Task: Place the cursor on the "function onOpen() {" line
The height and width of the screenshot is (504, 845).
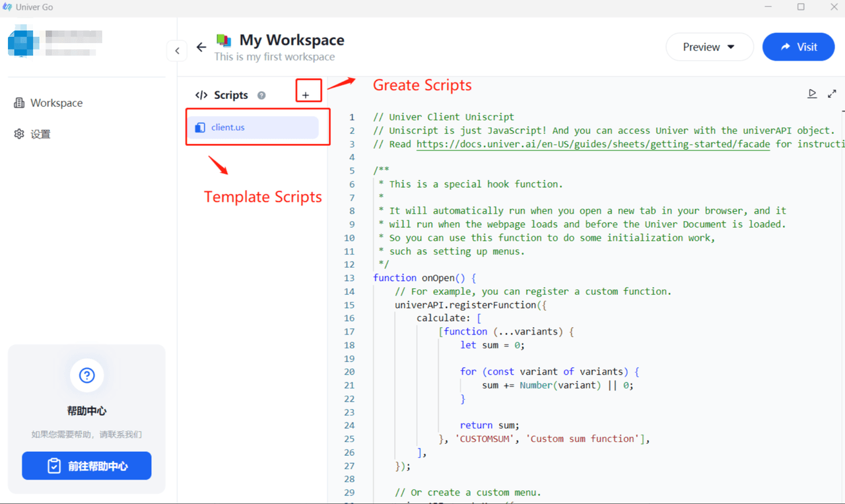Action: tap(424, 278)
